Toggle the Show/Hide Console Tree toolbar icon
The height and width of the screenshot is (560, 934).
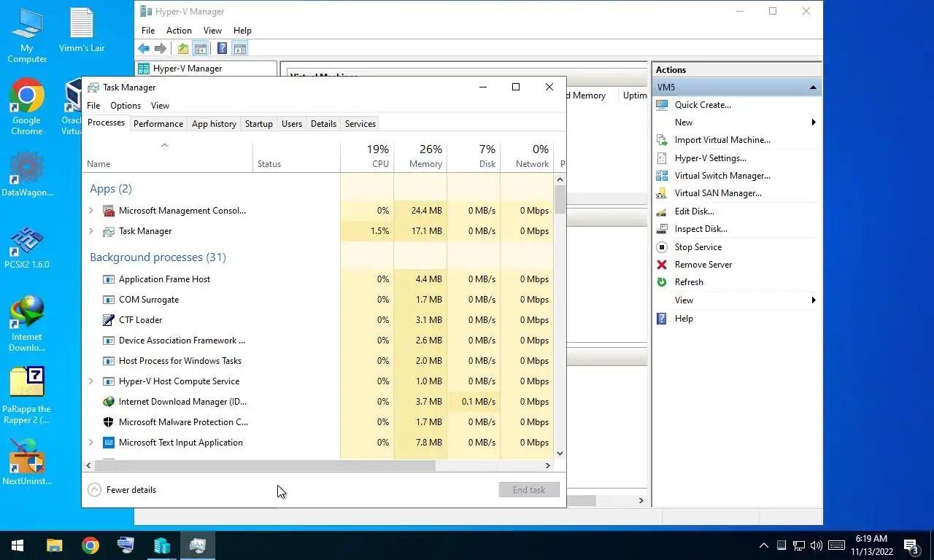click(200, 49)
